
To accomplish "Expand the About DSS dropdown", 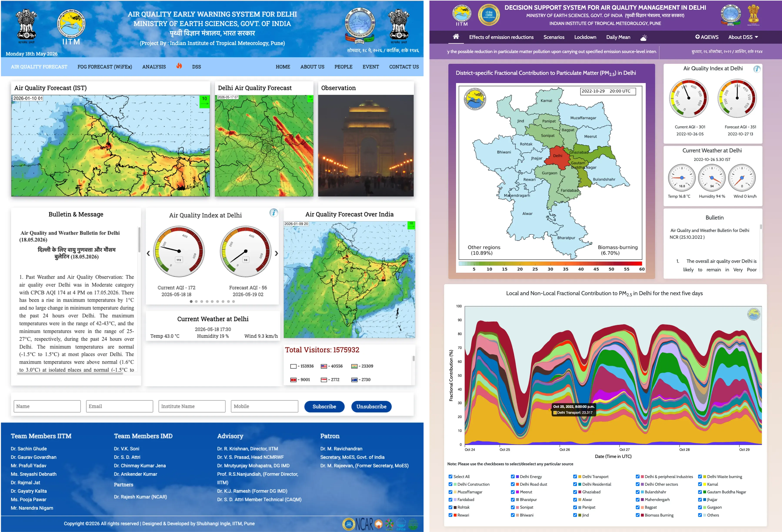I will (x=743, y=37).
